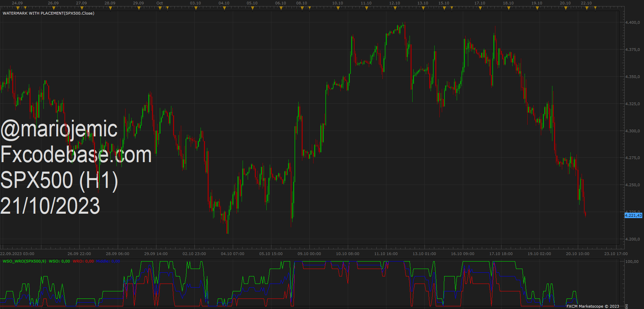The image size is (644, 309).
Task: Select the WSO_WRO(SPX500,9) indicator label
Action: pyautogui.click(x=24, y=261)
